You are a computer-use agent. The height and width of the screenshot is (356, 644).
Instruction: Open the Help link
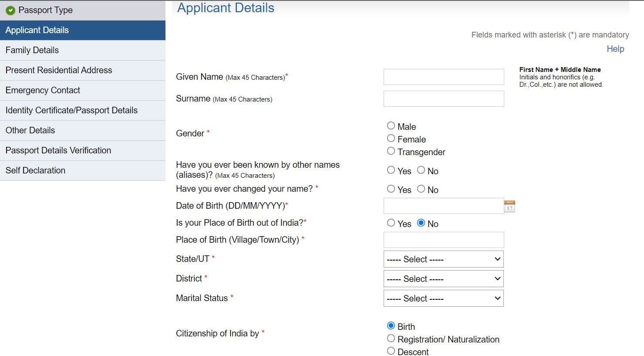tap(615, 49)
